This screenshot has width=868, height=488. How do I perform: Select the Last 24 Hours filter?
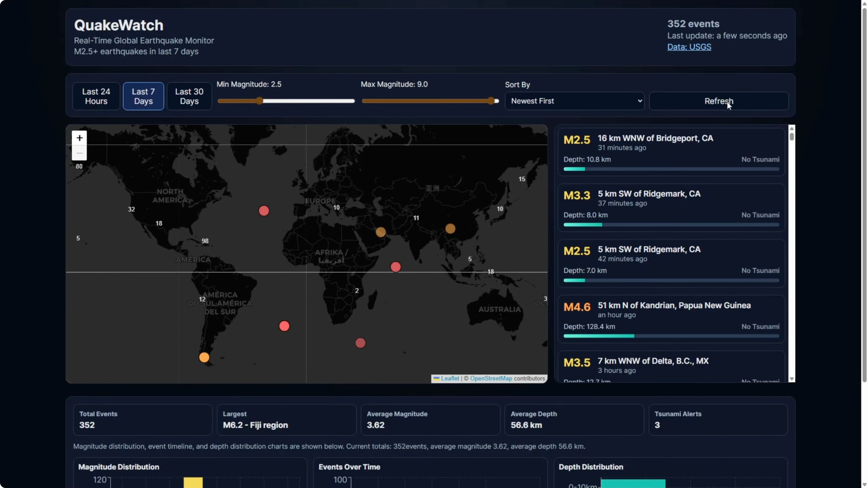coord(96,96)
